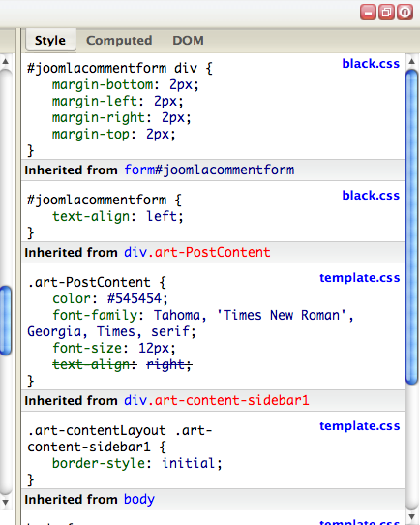Image resolution: width=420 pixels, height=525 pixels.
Task: Click the red power-off Firebug icon
Action: 405,13
